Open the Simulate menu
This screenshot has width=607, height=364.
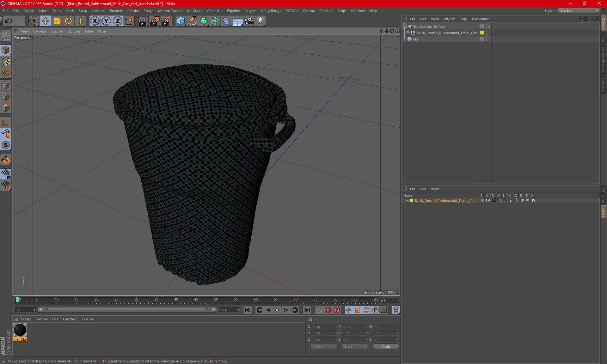(116, 11)
